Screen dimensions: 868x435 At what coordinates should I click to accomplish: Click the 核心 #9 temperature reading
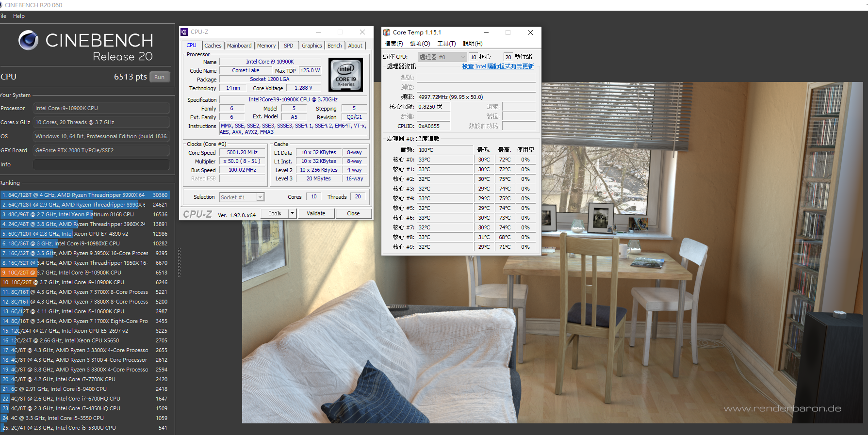click(445, 247)
